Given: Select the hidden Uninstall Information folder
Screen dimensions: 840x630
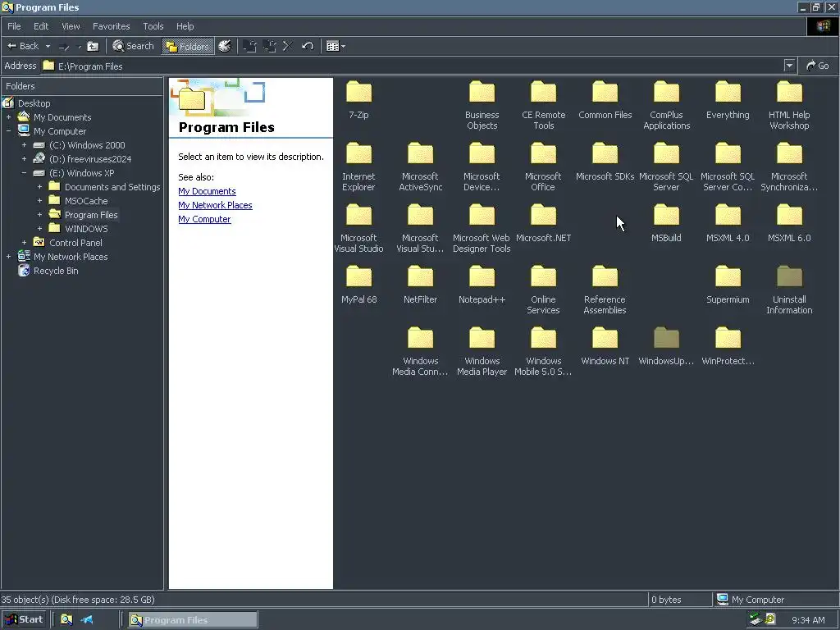Looking at the screenshot, I should pyautogui.click(x=789, y=290).
